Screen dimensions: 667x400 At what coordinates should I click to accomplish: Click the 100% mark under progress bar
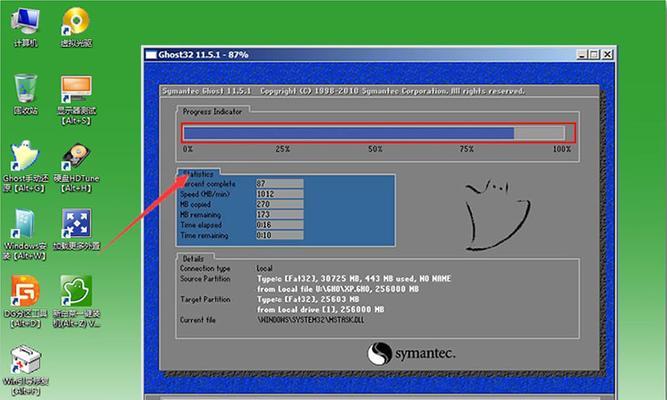click(562, 149)
